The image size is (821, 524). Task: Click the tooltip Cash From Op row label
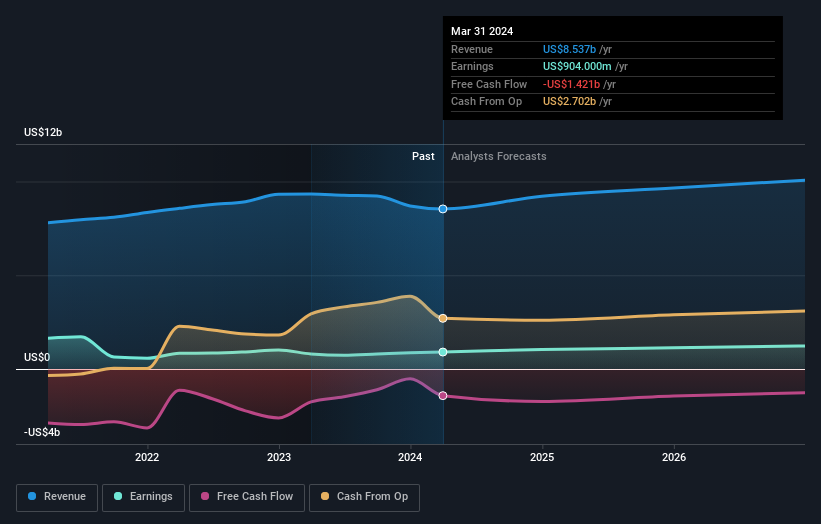pyautogui.click(x=486, y=102)
